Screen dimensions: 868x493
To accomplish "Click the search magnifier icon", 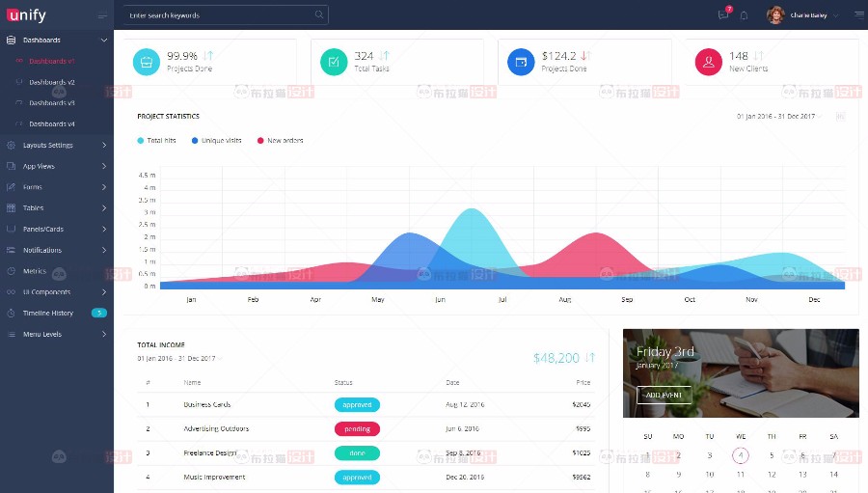I will coord(319,15).
